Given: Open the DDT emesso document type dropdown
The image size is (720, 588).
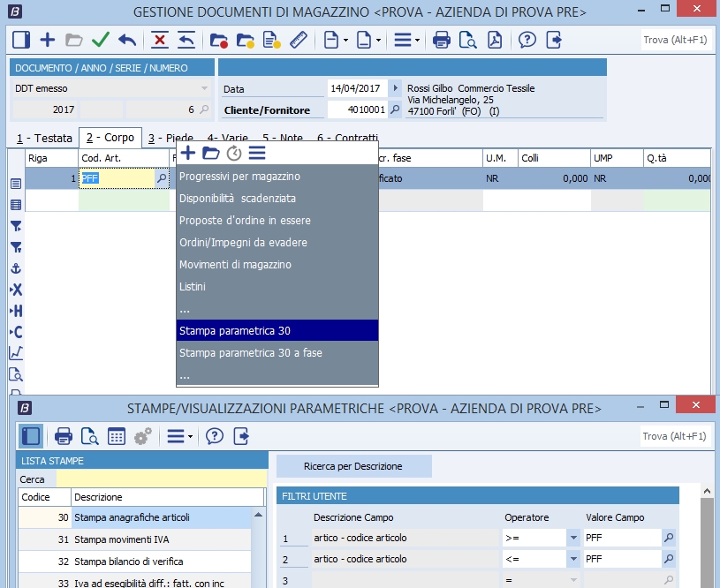Looking at the screenshot, I should 204,88.
